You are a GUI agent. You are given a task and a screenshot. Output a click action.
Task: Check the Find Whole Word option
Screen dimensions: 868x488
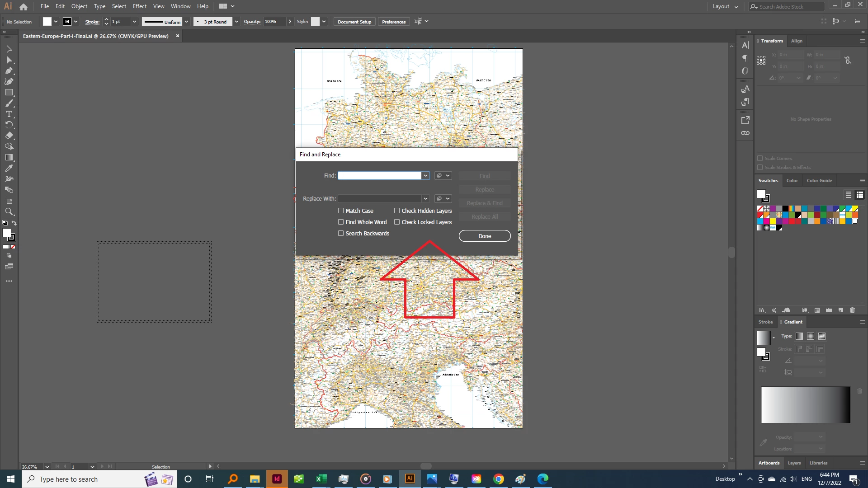click(x=341, y=222)
